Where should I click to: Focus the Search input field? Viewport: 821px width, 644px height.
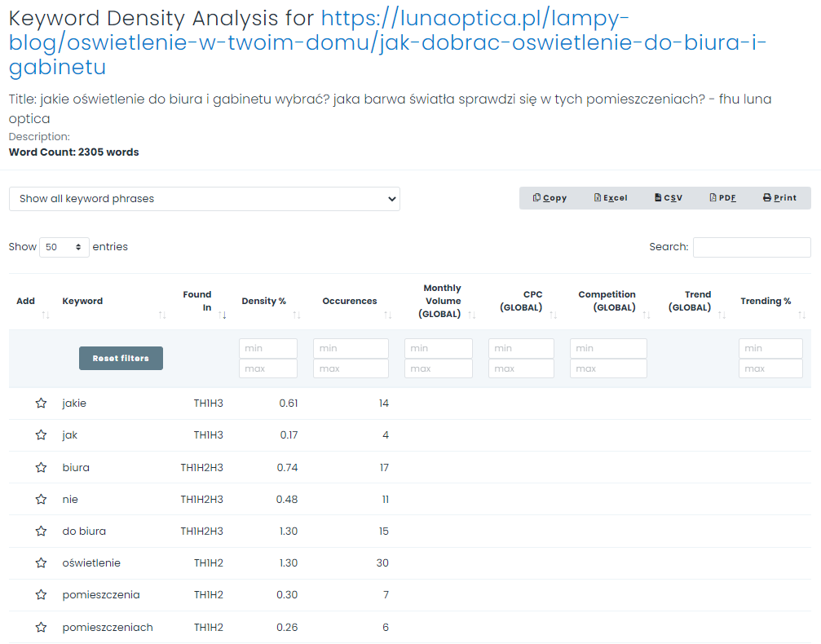[752, 247]
